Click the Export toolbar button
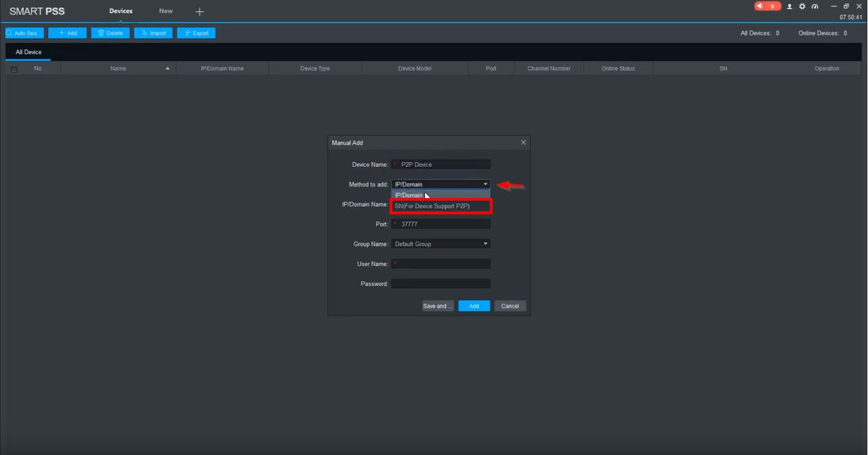Screen dimensions: 868x455 click(x=197, y=33)
